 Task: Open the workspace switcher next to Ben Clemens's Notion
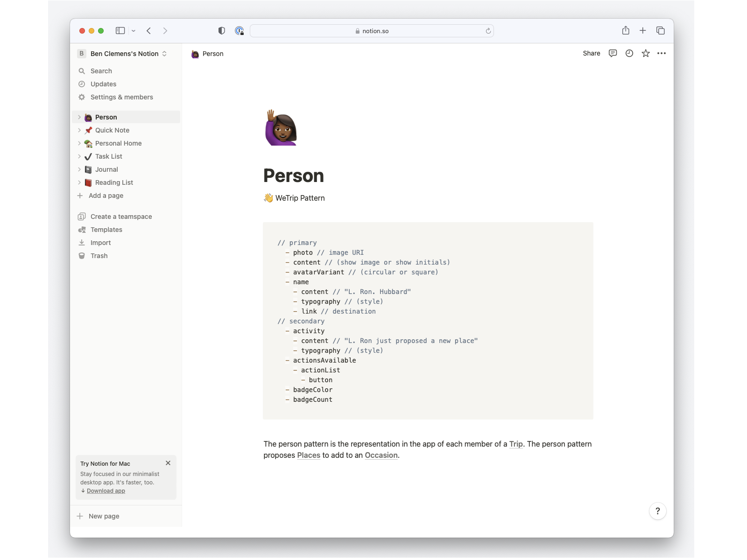point(164,54)
